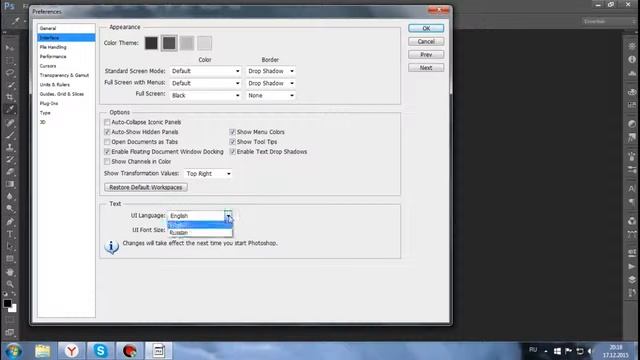Open Full Screen color dropdown set to Black
The height and width of the screenshot is (360, 640).
[206, 96]
